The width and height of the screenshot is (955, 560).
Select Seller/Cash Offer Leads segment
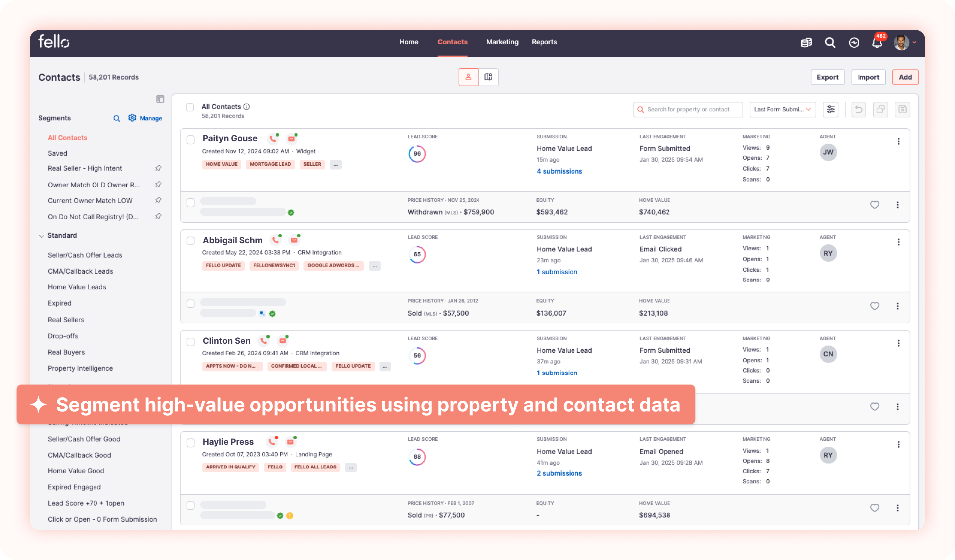[85, 255]
